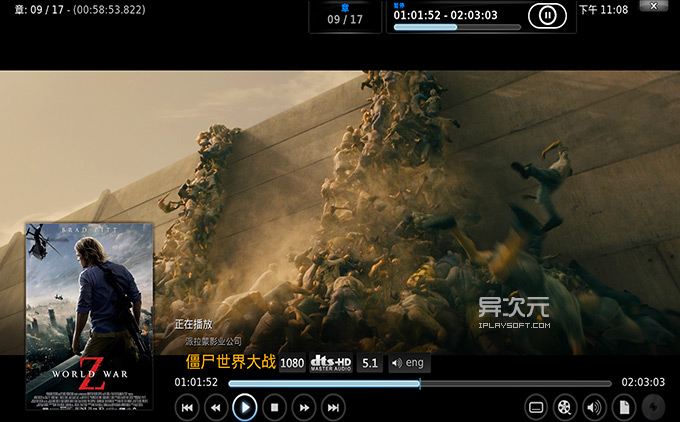The height and width of the screenshot is (422, 680).
Task: Open audio settings speaker icon
Action: click(594, 407)
